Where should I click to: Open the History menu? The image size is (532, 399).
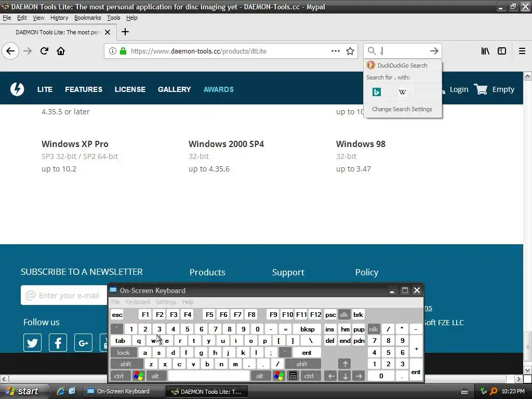(x=59, y=18)
